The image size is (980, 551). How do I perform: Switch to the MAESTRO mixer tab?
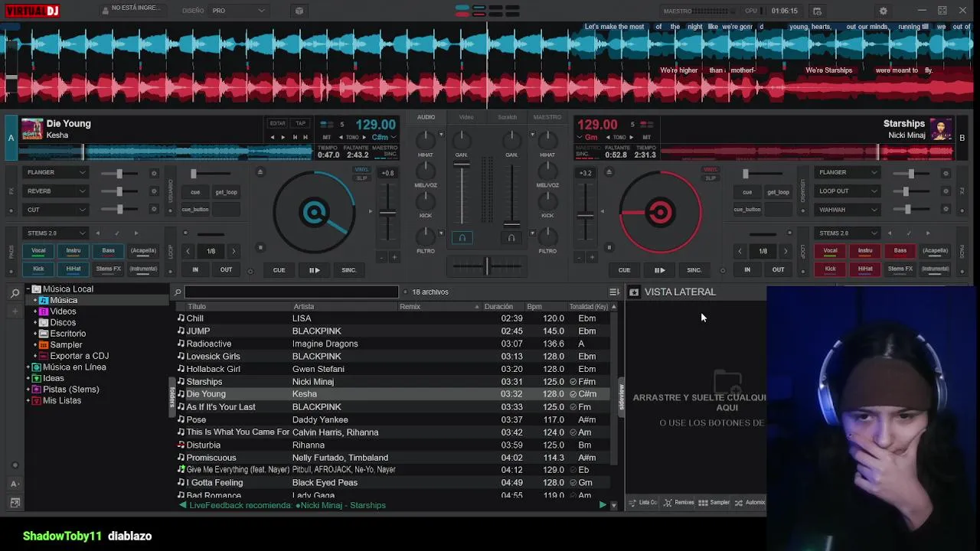tap(547, 117)
